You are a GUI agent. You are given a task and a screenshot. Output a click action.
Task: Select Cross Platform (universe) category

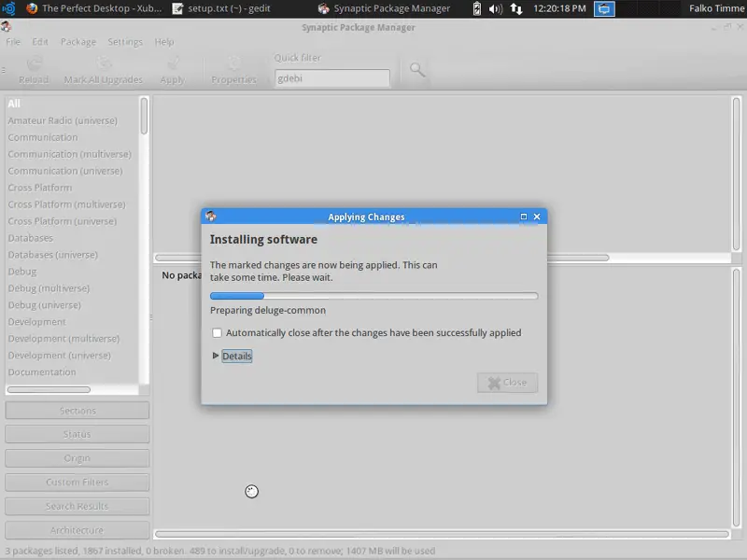tap(72, 221)
